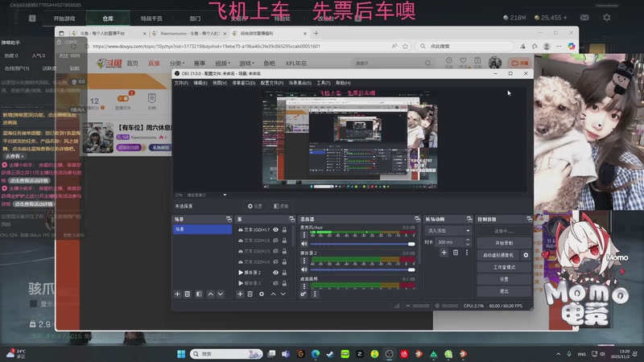
Task: Open mixer panel menu three-dots at bottom
Action: (315, 294)
